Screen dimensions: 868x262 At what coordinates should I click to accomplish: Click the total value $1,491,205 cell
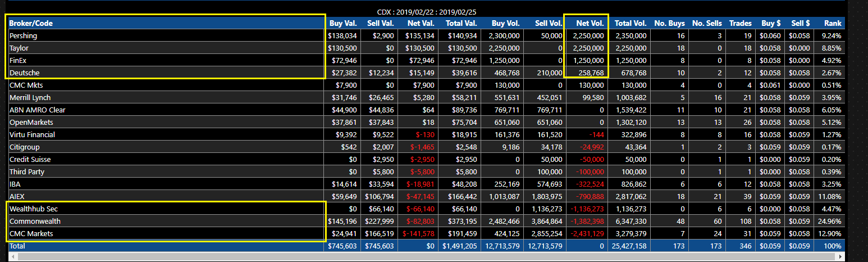point(460,246)
